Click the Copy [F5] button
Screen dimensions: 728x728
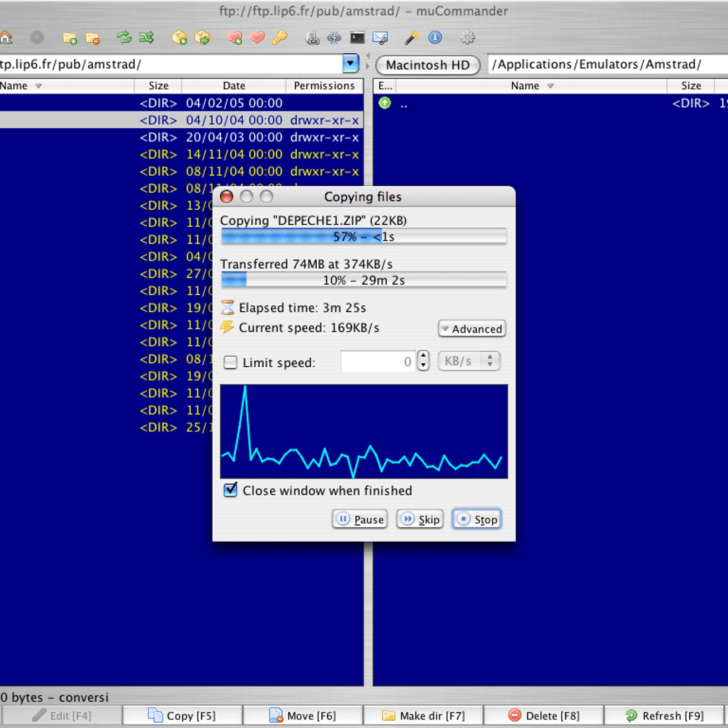(x=182, y=716)
